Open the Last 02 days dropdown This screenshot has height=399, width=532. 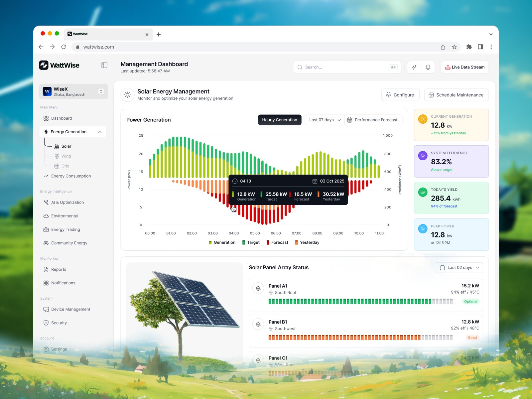click(459, 268)
